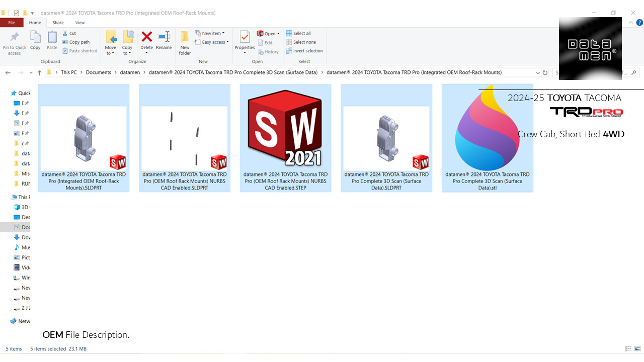Click Complete 3D Scan (Surface Data) breadcrumb
This screenshot has width=644, height=362.
click(x=233, y=72)
